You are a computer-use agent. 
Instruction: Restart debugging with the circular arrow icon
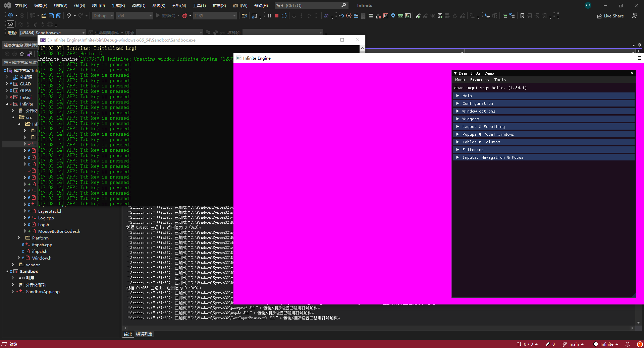coord(284,16)
